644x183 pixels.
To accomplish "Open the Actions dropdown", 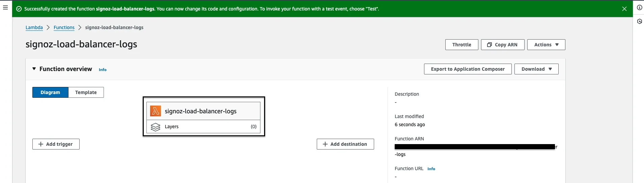I will pos(546,45).
